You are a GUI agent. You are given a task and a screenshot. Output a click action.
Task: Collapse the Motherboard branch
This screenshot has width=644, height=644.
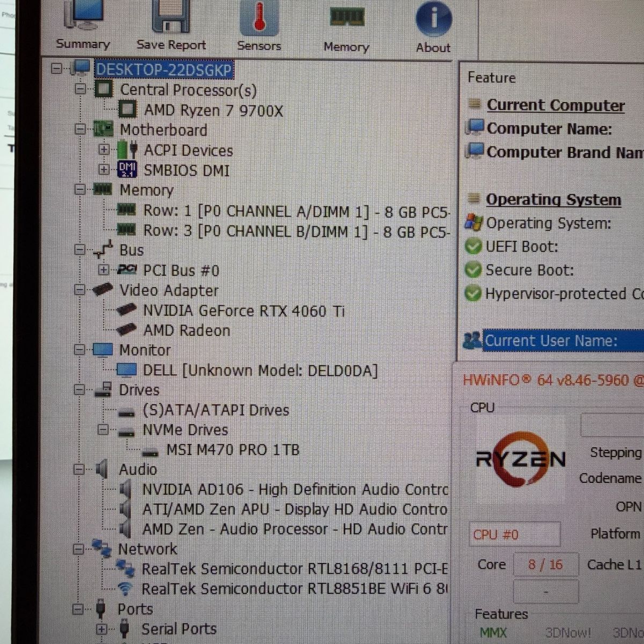(x=80, y=129)
